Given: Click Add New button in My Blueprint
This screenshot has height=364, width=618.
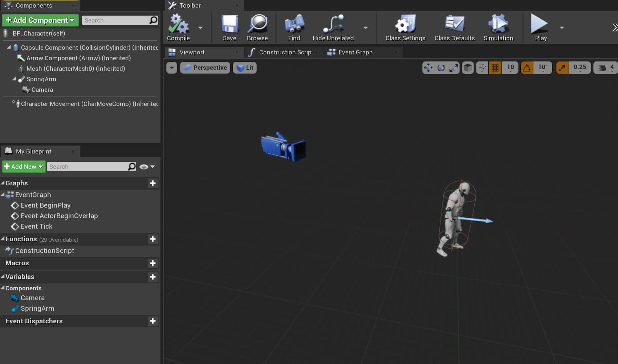Looking at the screenshot, I should coord(24,167).
